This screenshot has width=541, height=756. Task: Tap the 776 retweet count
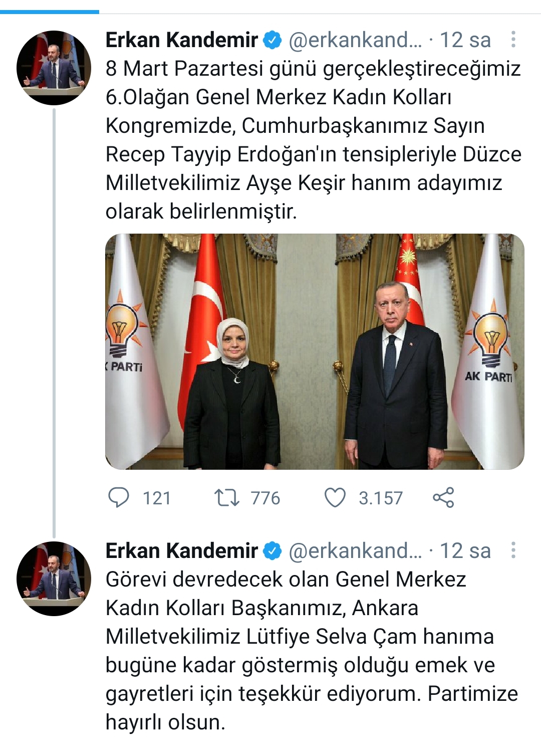(265, 498)
